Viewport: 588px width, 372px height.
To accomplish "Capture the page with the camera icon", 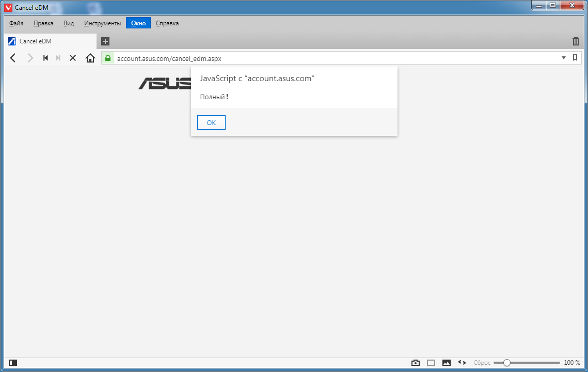I will 416,363.
